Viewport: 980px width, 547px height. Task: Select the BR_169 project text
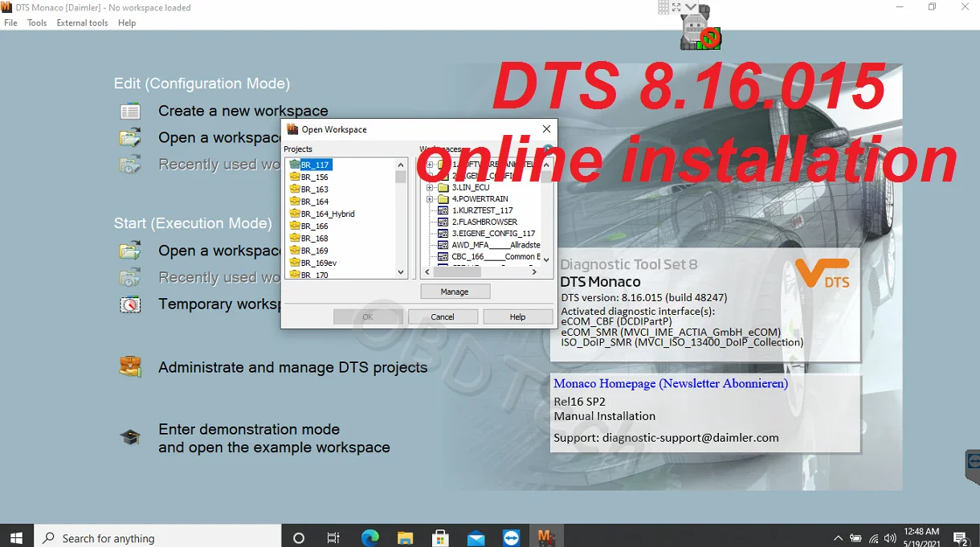tap(315, 251)
